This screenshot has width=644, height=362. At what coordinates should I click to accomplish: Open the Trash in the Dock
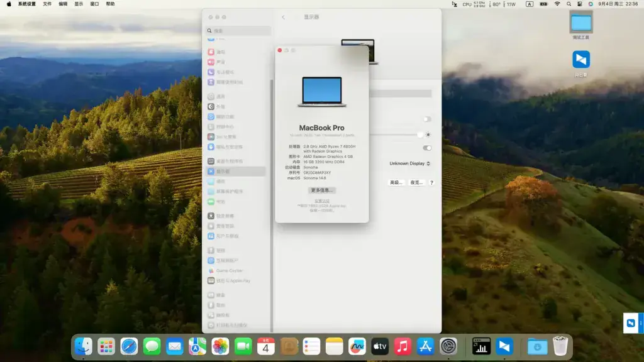tap(560, 346)
